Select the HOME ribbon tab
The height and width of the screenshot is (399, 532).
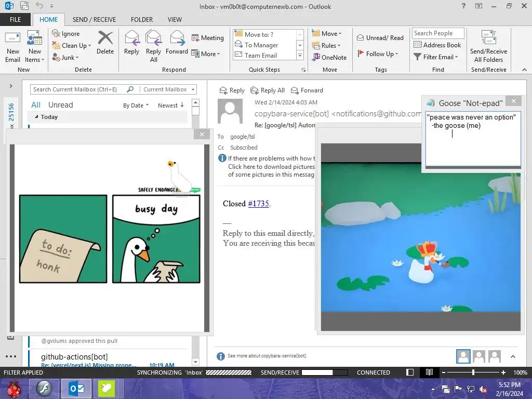tap(48, 19)
